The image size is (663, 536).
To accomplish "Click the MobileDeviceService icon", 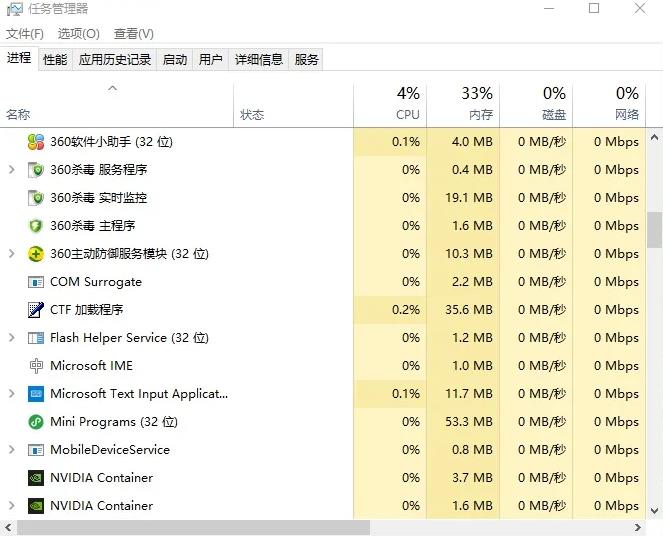I will coord(36,450).
